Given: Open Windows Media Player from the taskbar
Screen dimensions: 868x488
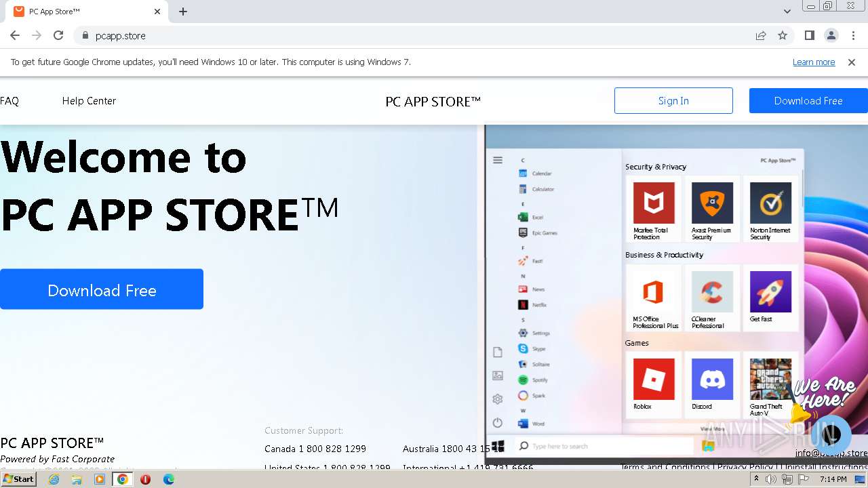Looking at the screenshot, I should coord(100,479).
